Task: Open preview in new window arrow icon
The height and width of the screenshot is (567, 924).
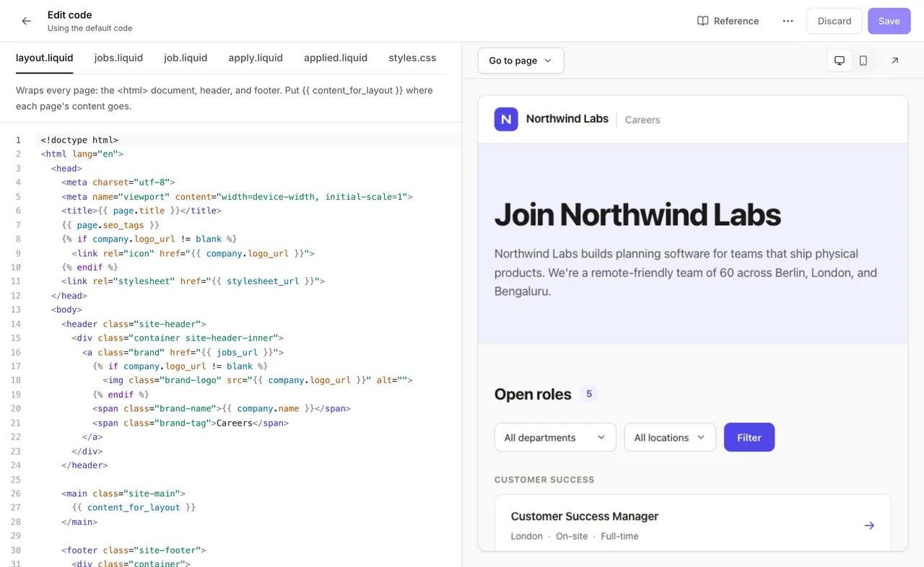Action: coord(894,61)
